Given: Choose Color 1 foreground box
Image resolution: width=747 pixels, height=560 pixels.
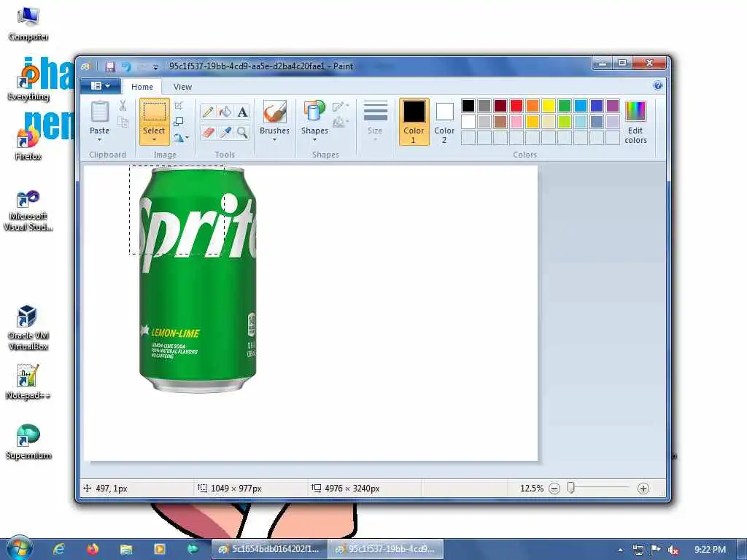Looking at the screenshot, I should [414, 122].
